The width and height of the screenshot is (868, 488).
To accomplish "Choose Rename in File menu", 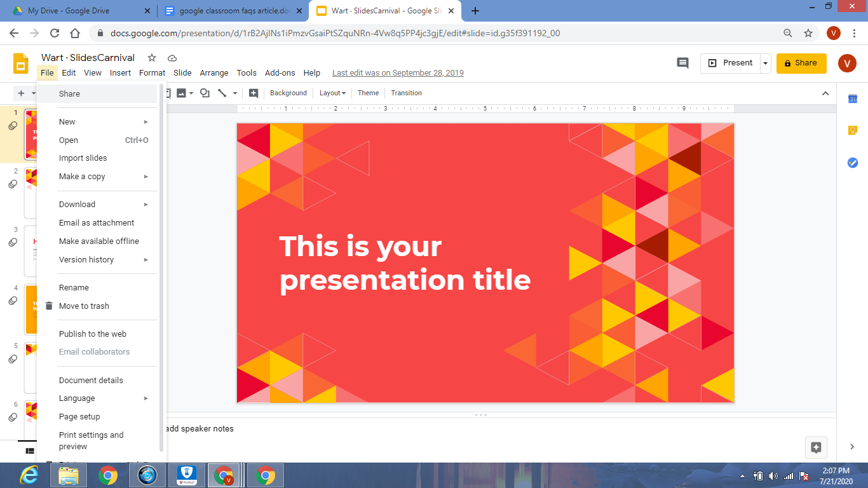I will [x=97, y=288].
